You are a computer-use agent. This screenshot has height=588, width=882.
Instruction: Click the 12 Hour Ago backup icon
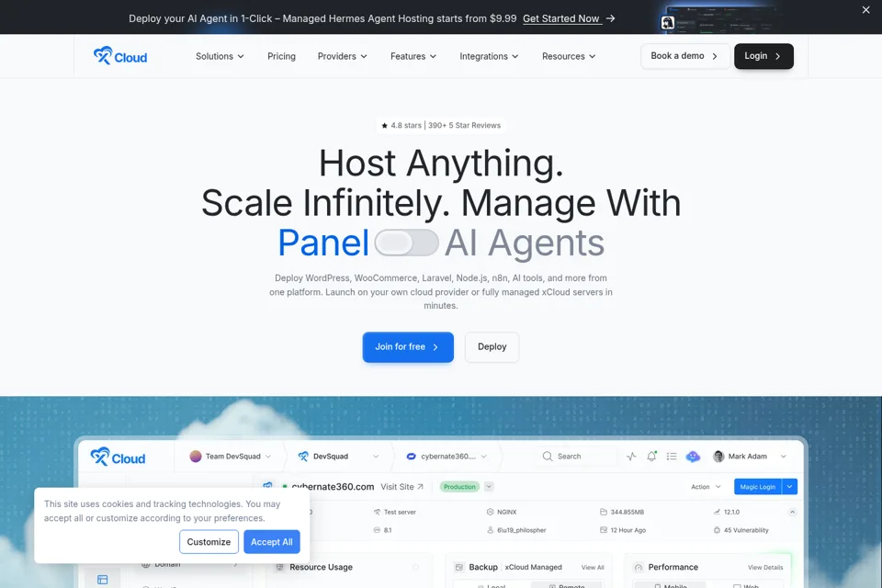[x=604, y=530]
